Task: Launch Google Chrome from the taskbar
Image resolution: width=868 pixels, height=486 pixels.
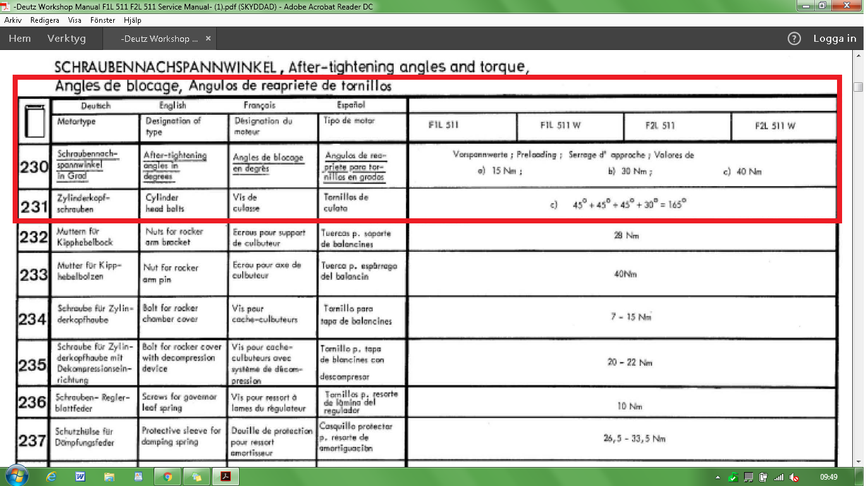Action: (x=168, y=476)
